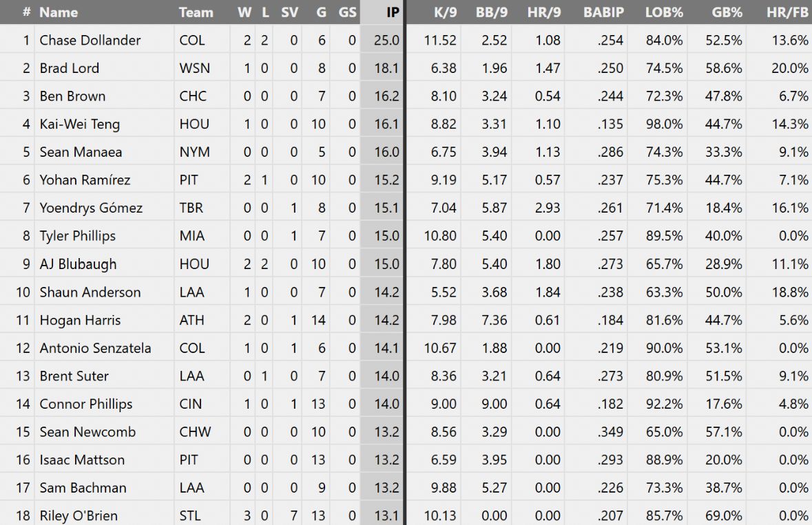Open the WSN team link

point(194,68)
